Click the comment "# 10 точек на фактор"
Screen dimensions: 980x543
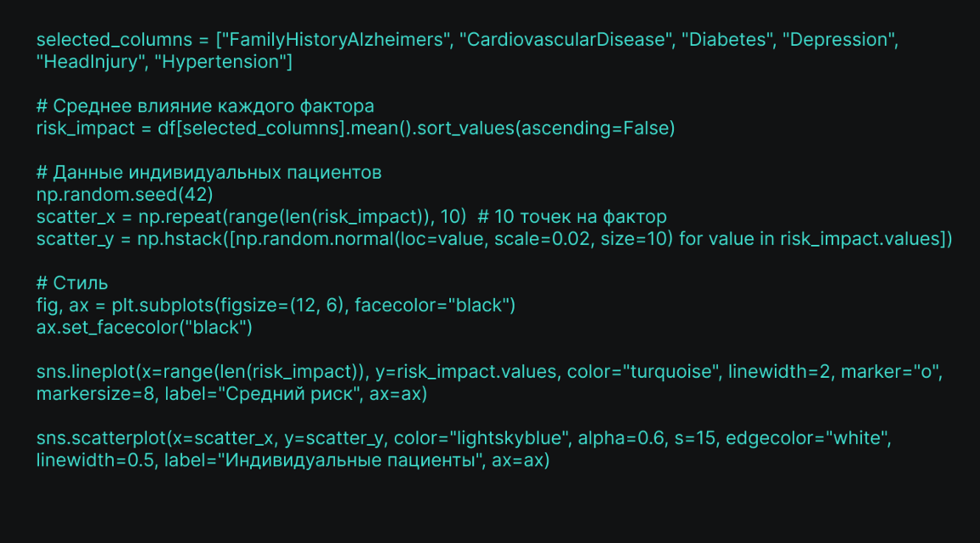click(573, 216)
